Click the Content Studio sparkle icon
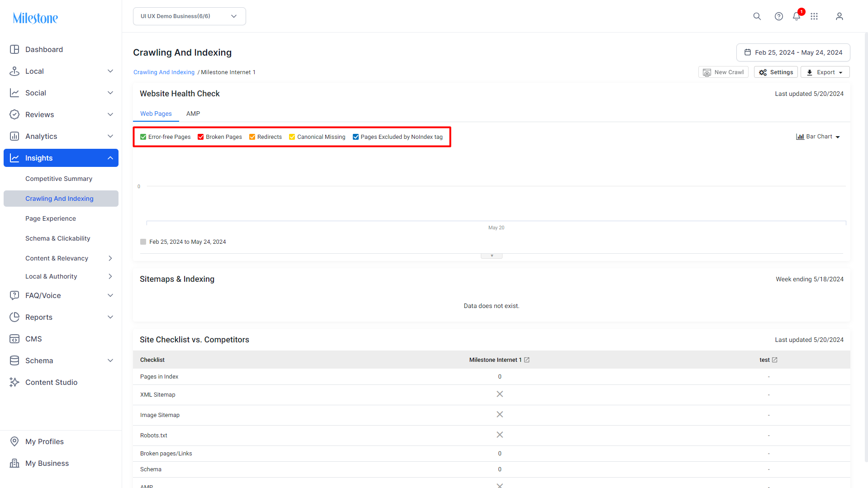Viewport: 868px width, 488px height. tap(14, 382)
